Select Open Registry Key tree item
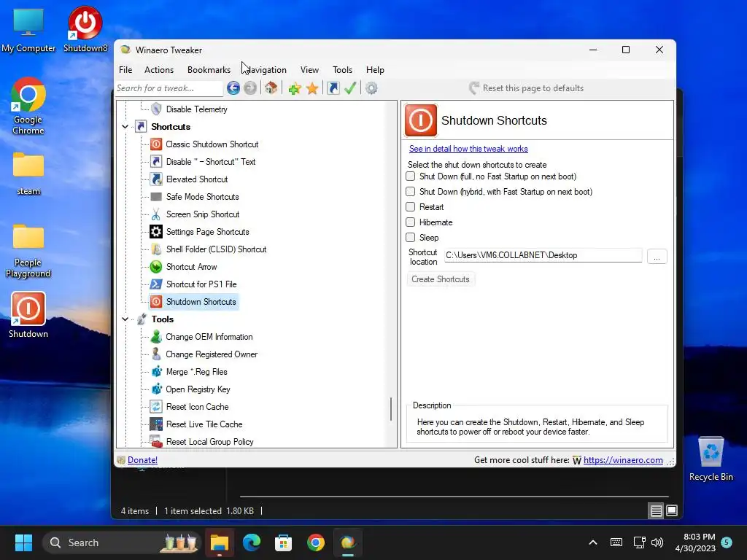Viewport: 747px width, 560px height. [x=198, y=389]
